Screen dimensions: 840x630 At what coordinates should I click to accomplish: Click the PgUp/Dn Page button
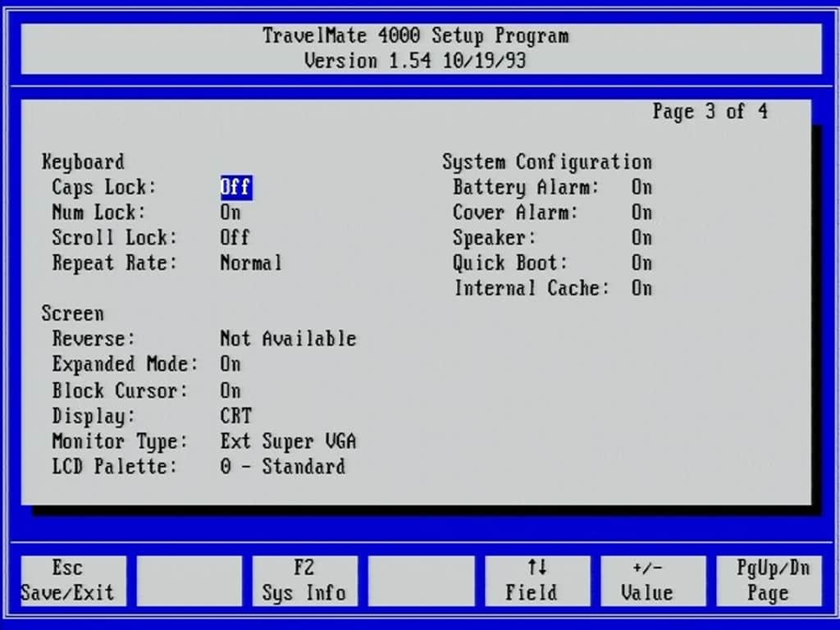pyautogui.click(x=769, y=581)
